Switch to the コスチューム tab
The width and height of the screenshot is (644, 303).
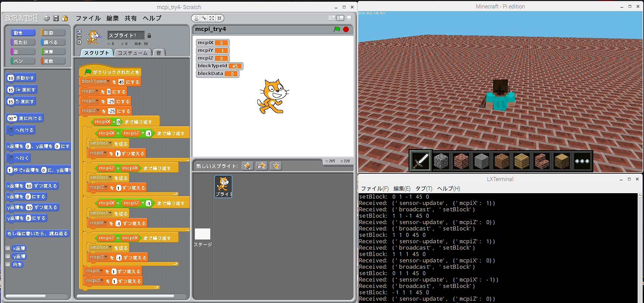click(x=132, y=53)
